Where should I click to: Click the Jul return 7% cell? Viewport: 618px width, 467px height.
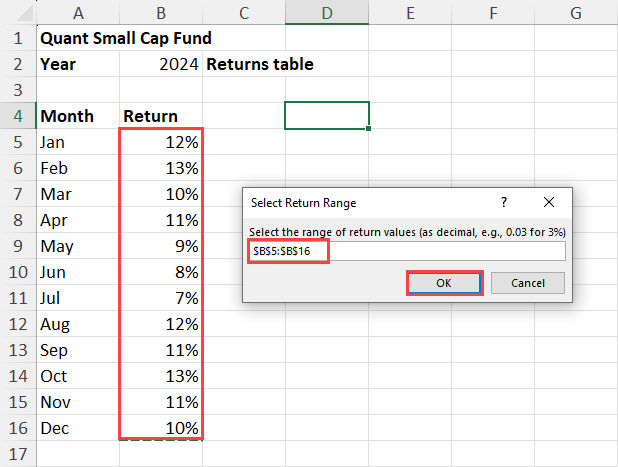[161, 298]
